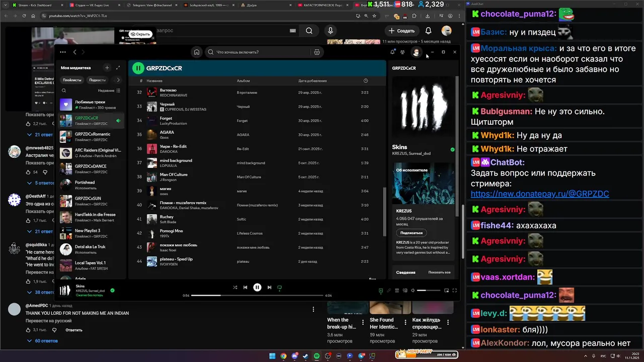
Task: Filter library by Плейлисты
Action: (x=72, y=80)
